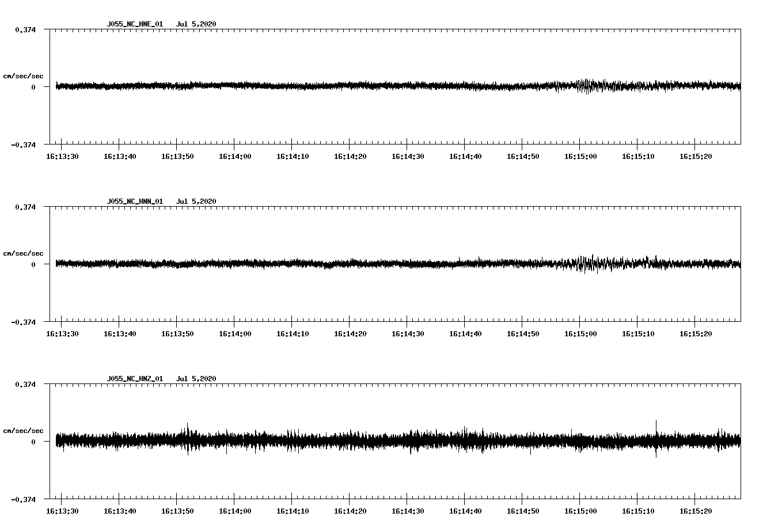This screenshot has width=782, height=532.
Task: Click the -0.374 lower limit of the HNE plot
Action: 23,145
